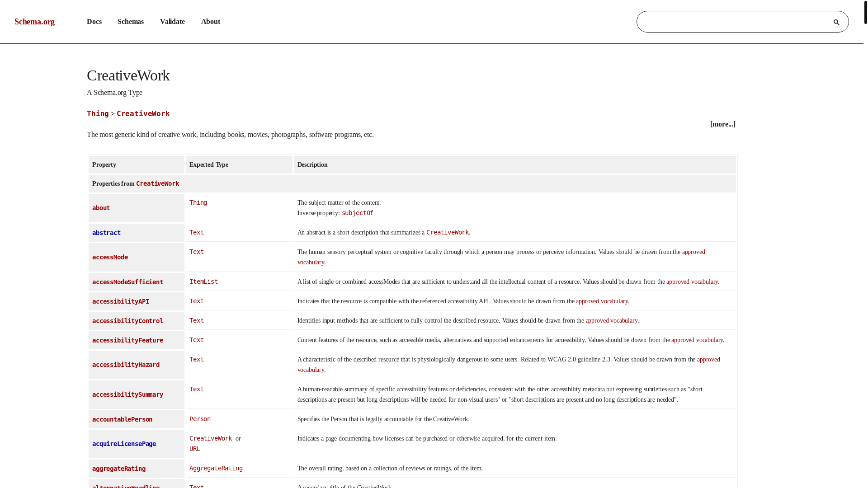Image resolution: width=868 pixels, height=488 pixels.
Task: Click the Expected Type column header
Action: coord(239,165)
